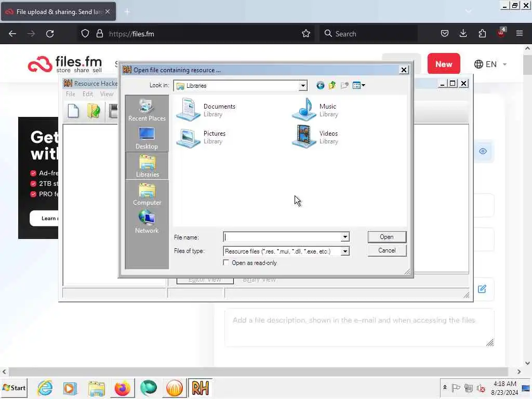Switch to Editor View tab
Viewport: 532px width, 399px height.
(x=205, y=280)
